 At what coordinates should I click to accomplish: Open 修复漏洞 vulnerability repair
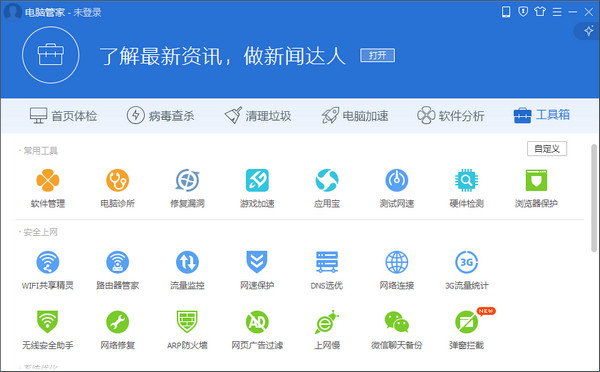(x=187, y=188)
